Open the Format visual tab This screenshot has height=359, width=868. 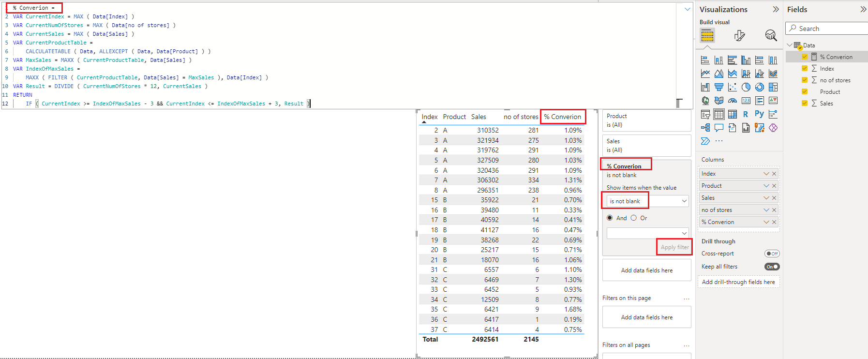click(739, 35)
